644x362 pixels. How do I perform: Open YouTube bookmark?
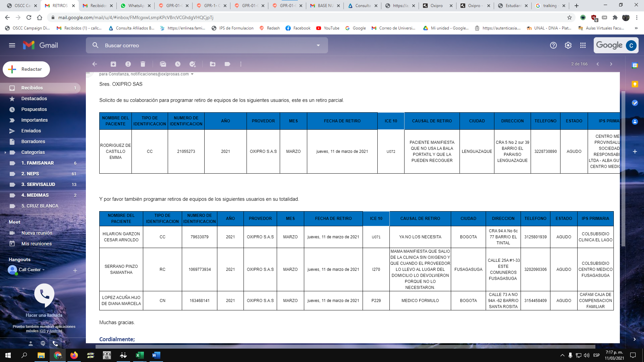point(328,28)
